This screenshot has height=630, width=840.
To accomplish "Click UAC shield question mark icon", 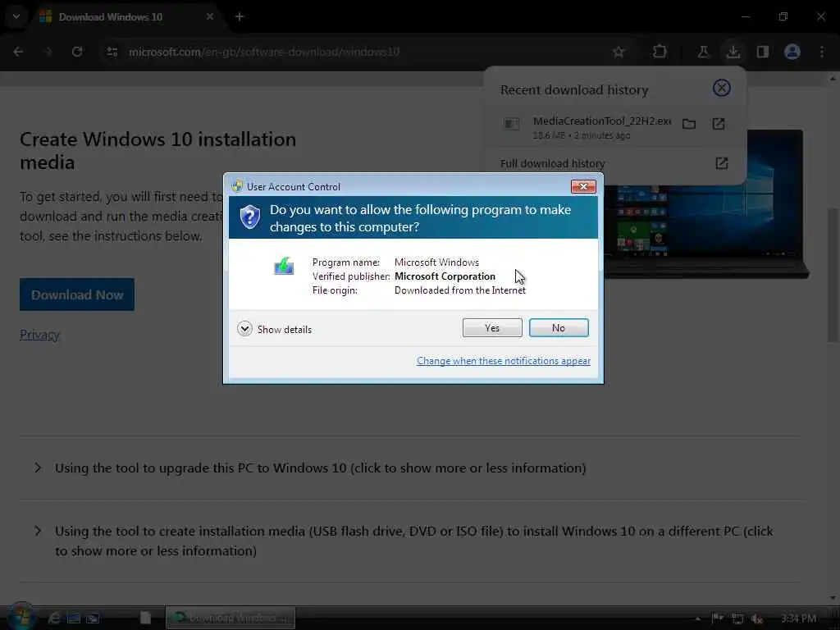I will [249, 217].
